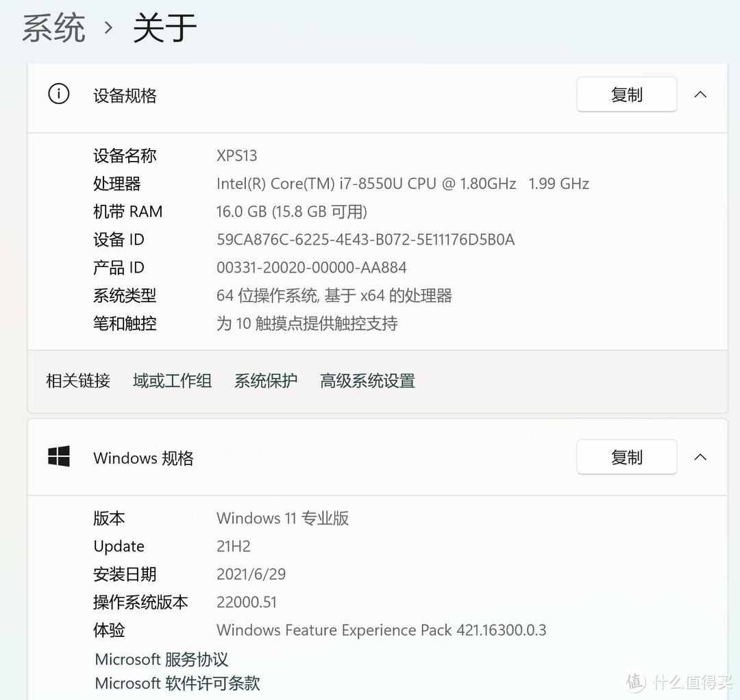This screenshot has height=700, width=740.
Task: Copy device specifications with 复制 button
Action: pos(627,95)
